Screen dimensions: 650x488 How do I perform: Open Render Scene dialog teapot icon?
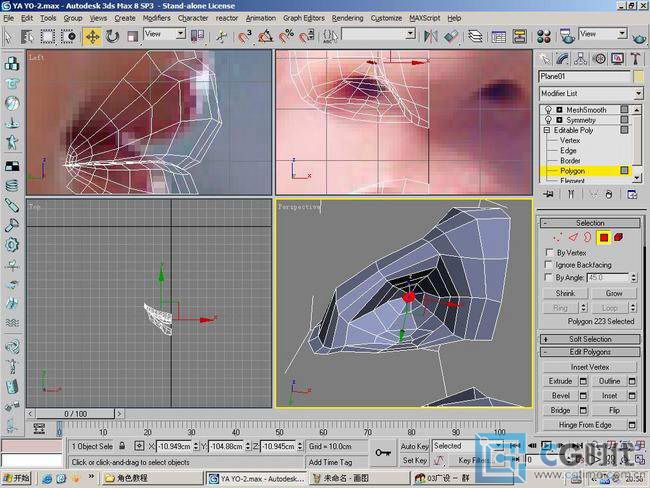pos(567,37)
